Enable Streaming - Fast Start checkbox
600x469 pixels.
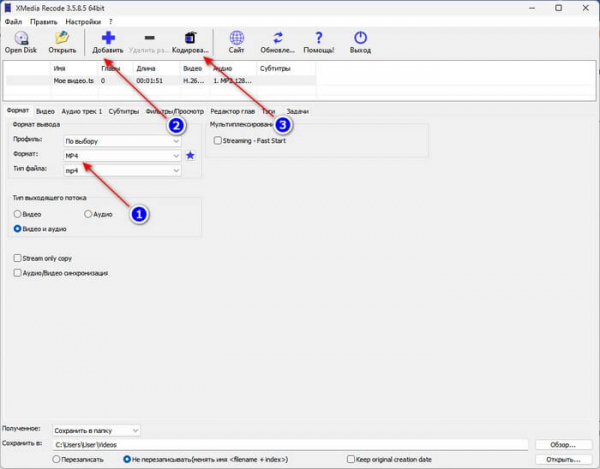(x=218, y=140)
